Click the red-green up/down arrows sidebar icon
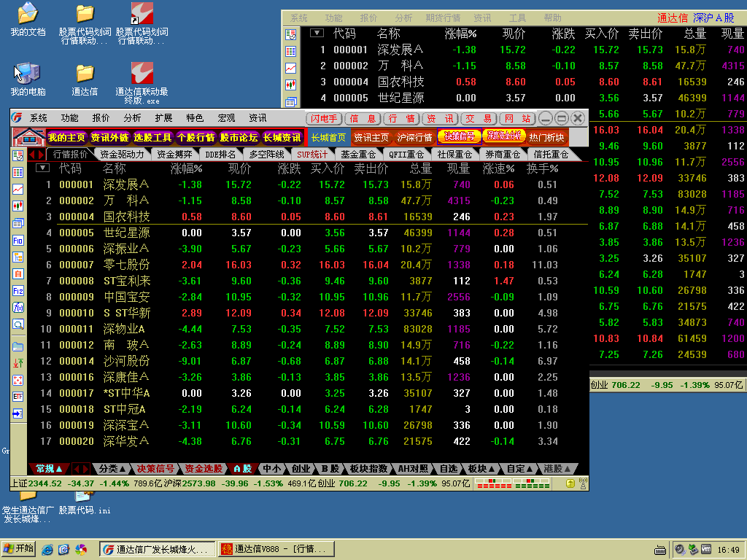Viewport: 747px width, 560px height. (x=18, y=363)
